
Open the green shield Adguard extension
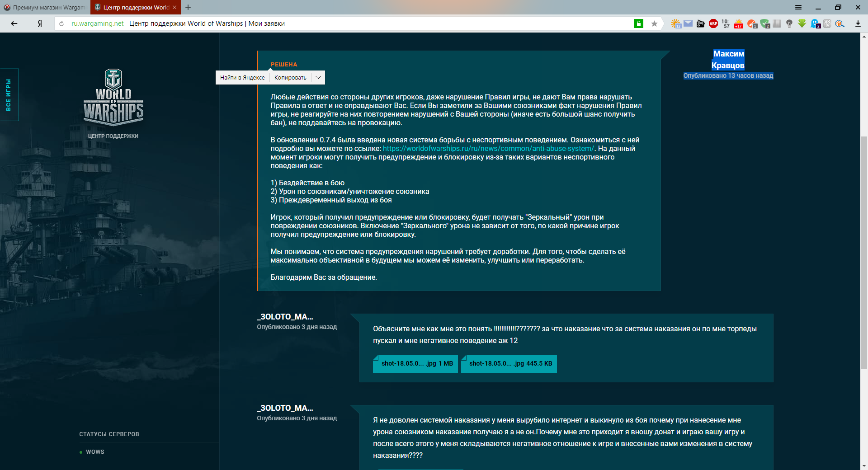point(765,23)
